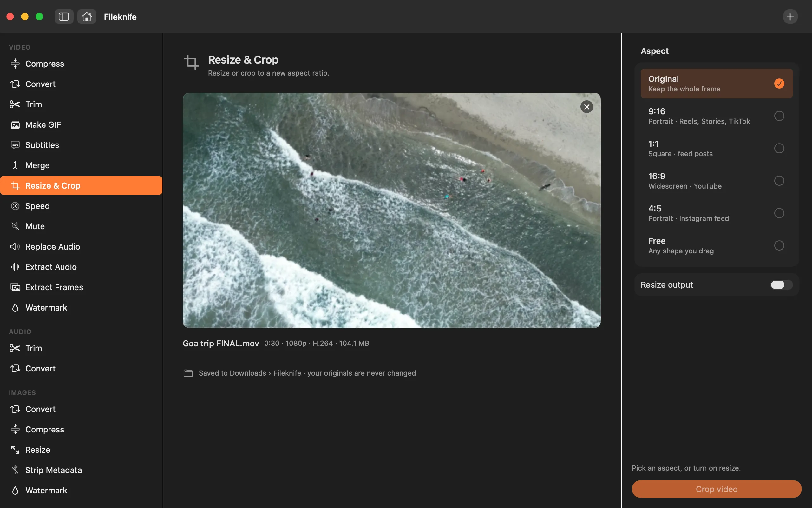Click the Fileknife title text
This screenshot has height=508, width=812.
[x=120, y=17]
